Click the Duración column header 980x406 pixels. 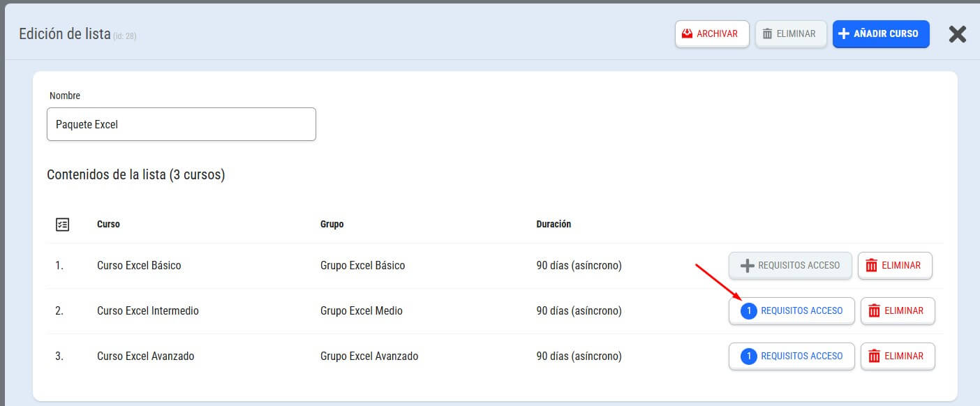tap(554, 225)
